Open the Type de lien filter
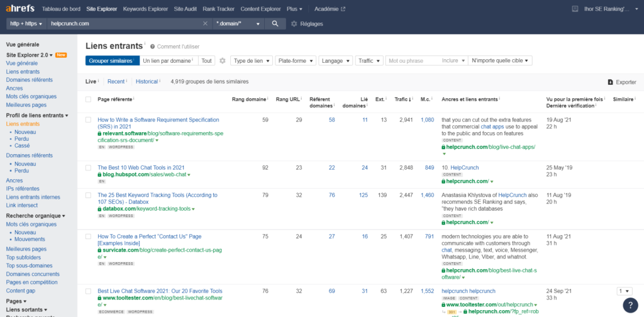This screenshot has width=644, height=317. [x=252, y=61]
